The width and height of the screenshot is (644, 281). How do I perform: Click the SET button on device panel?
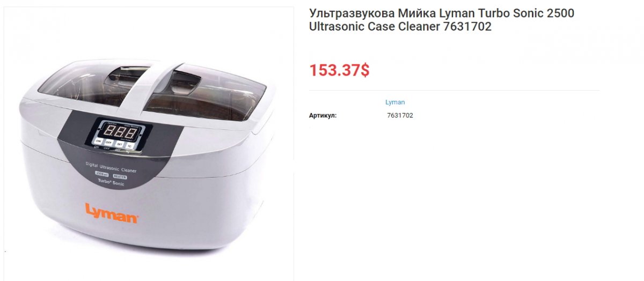pos(120,144)
